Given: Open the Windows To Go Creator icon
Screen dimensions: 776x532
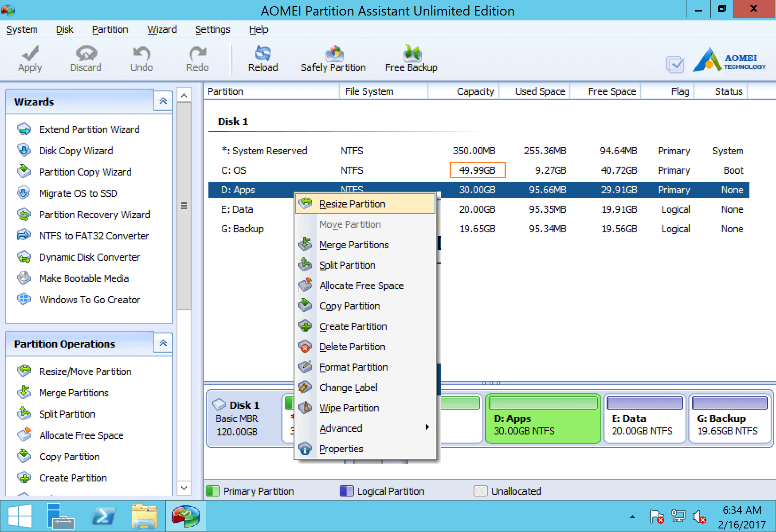Looking at the screenshot, I should 24,299.
